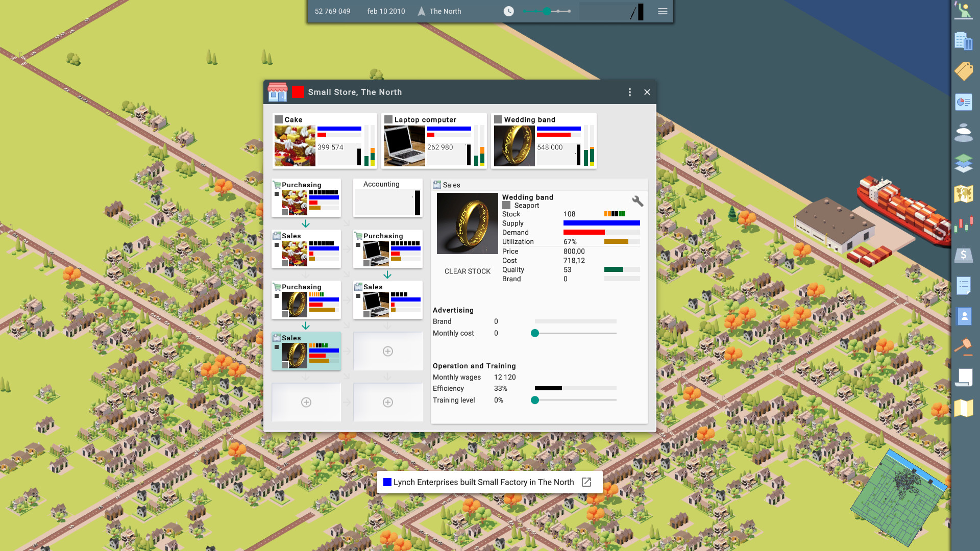This screenshot has width=980, height=551.
Task: Open the three-dot menu in store window
Action: point(629,92)
